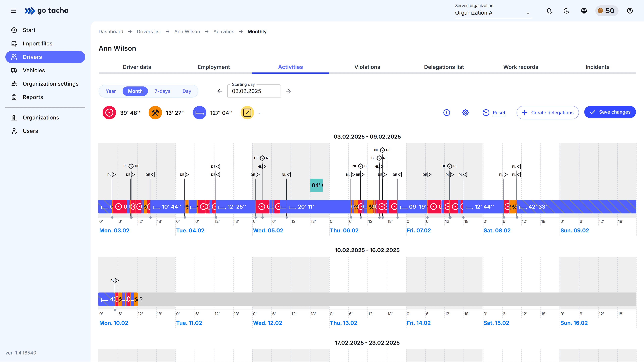The height and width of the screenshot is (362, 644).
Task: Collapse the sidebar with the hamburger menu
Action: coord(13,11)
